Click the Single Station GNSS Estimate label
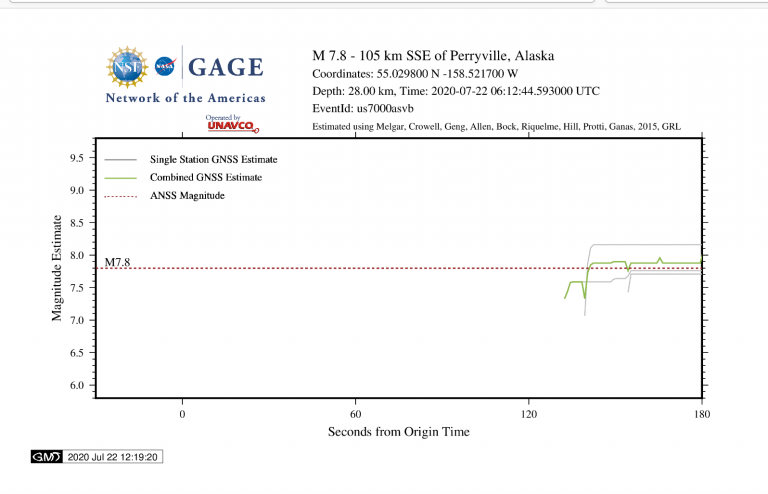768x494 pixels. click(x=213, y=160)
